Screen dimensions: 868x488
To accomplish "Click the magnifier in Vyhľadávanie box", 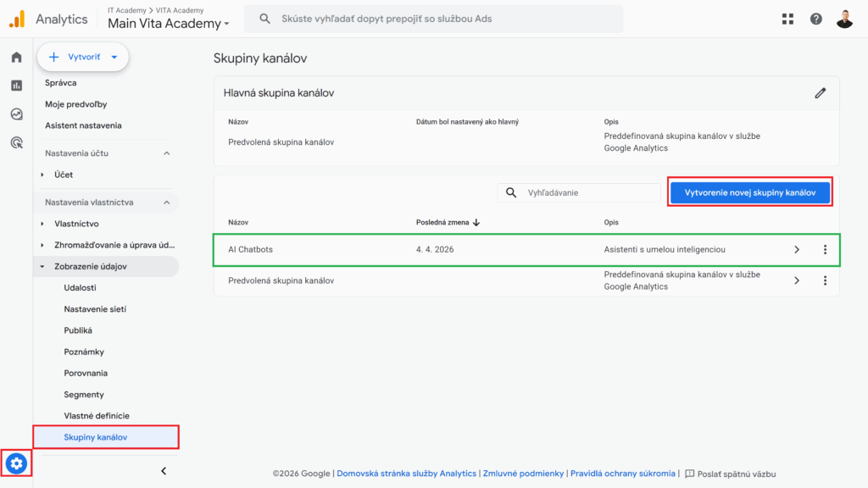I will 511,192.
